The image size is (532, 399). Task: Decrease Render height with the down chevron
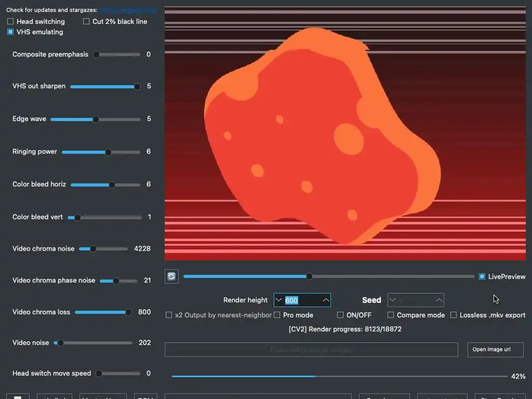(x=278, y=300)
